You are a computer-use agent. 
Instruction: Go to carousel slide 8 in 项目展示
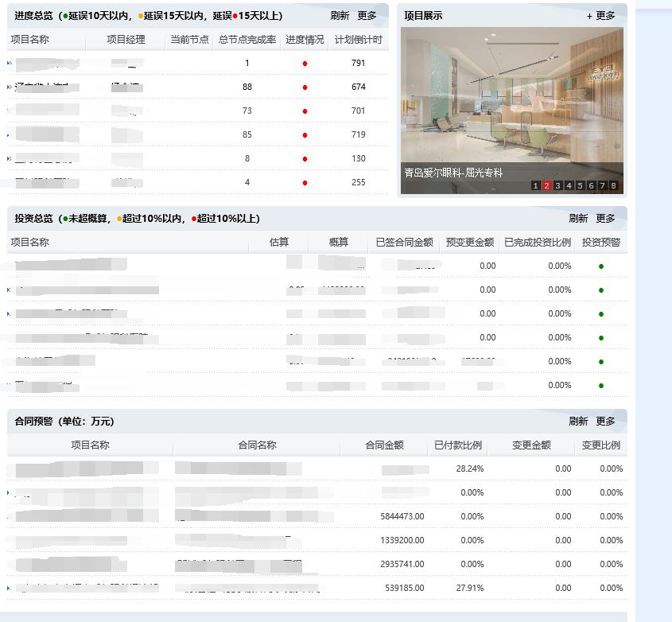614,186
